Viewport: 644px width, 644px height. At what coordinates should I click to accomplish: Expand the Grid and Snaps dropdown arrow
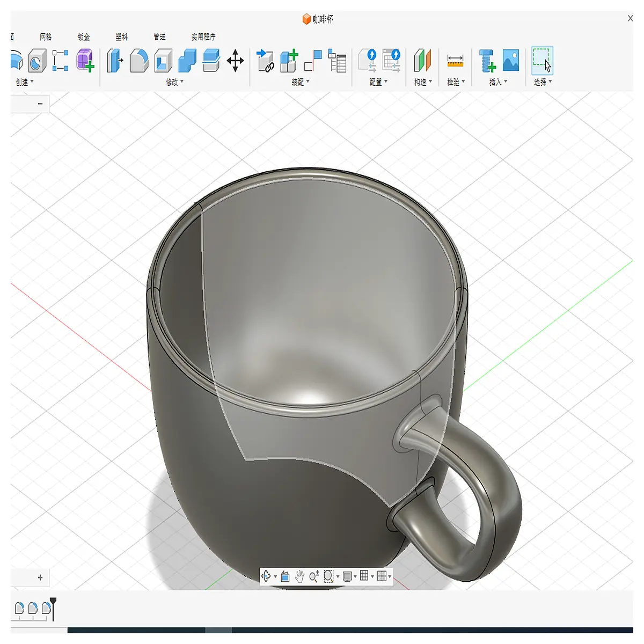tap(372, 577)
